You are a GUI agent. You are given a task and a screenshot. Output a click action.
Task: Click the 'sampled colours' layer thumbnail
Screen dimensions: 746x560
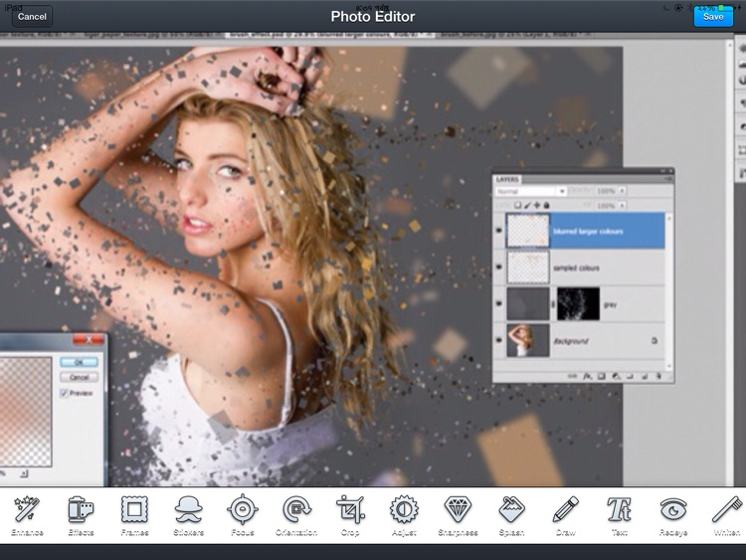click(528, 268)
